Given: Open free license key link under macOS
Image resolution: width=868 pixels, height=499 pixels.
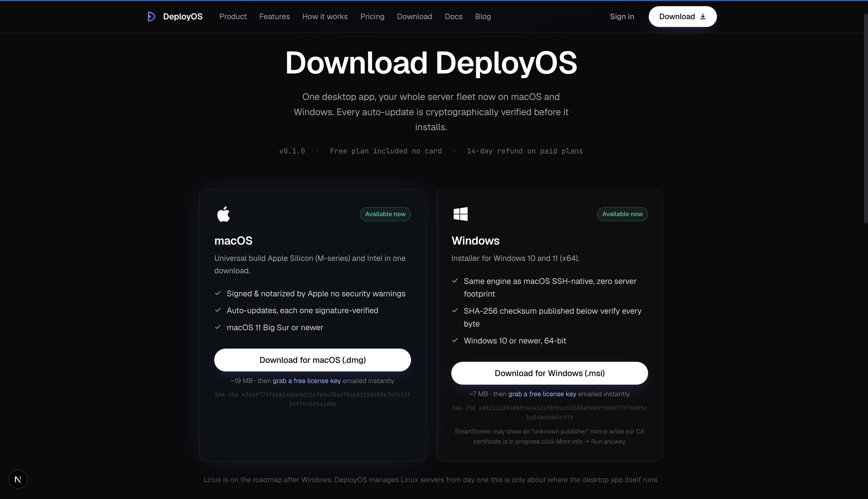Looking at the screenshot, I should (x=307, y=381).
